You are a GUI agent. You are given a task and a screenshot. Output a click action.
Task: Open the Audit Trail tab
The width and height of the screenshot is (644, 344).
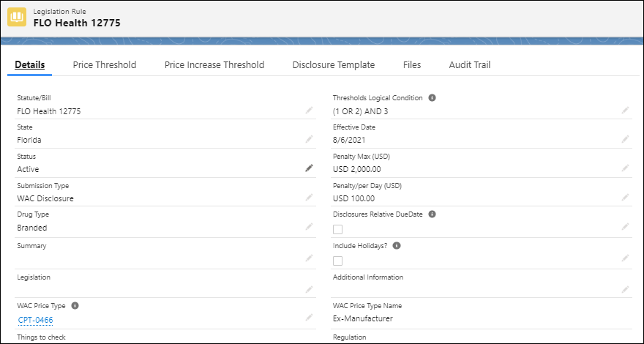(470, 65)
